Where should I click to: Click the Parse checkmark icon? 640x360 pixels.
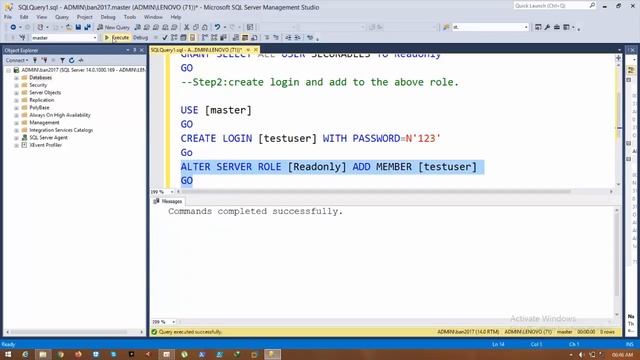tap(165, 38)
